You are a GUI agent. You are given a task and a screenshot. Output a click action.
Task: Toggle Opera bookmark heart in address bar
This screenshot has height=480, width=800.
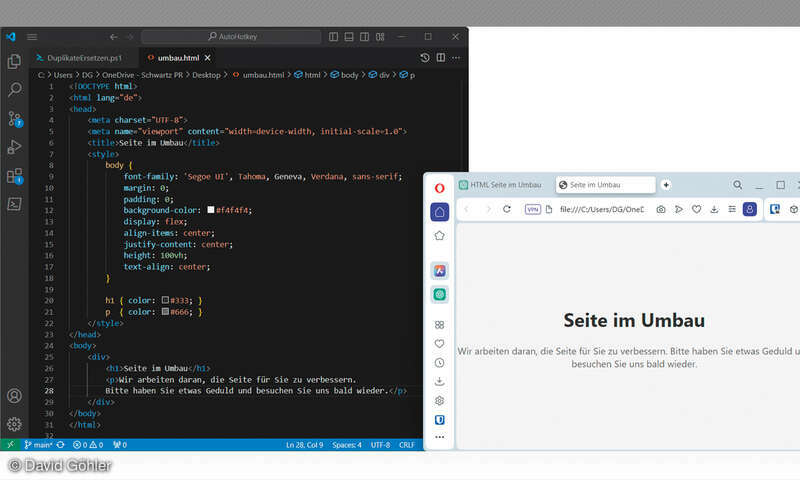click(x=696, y=209)
